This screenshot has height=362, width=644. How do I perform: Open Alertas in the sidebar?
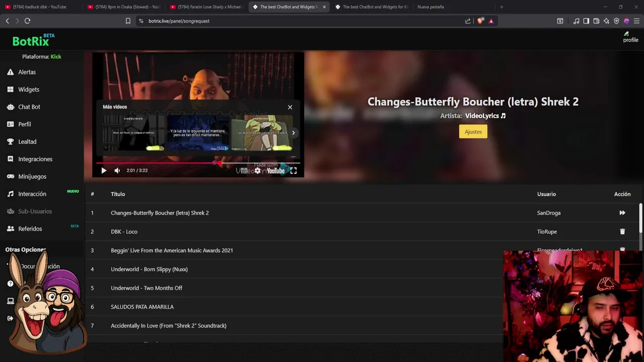pos(27,72)
